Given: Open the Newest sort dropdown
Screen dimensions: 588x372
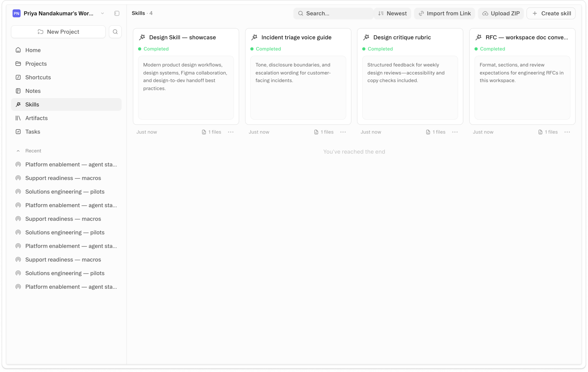Looking at the screenshot, I should 392,14.
